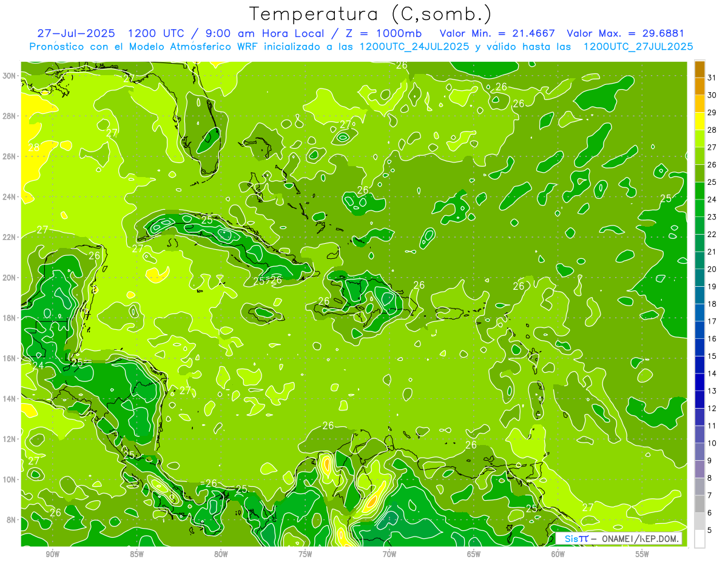728x562 pixels.
Task: Click the legend scale value '5'
Action: 710,530
